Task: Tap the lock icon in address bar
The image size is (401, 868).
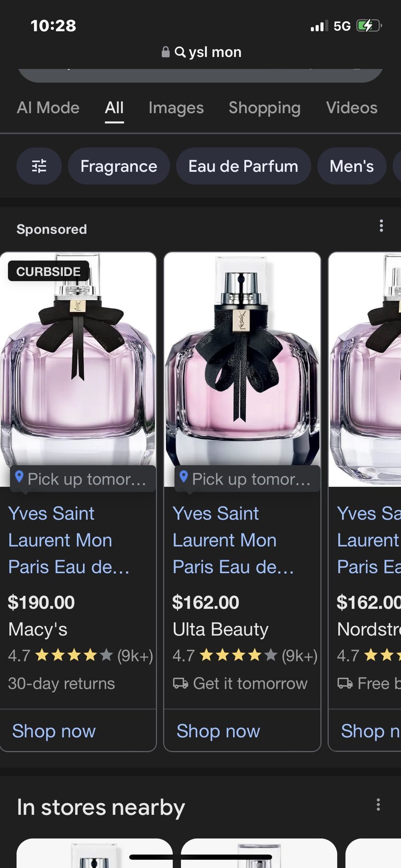Action: pos(165,52)
